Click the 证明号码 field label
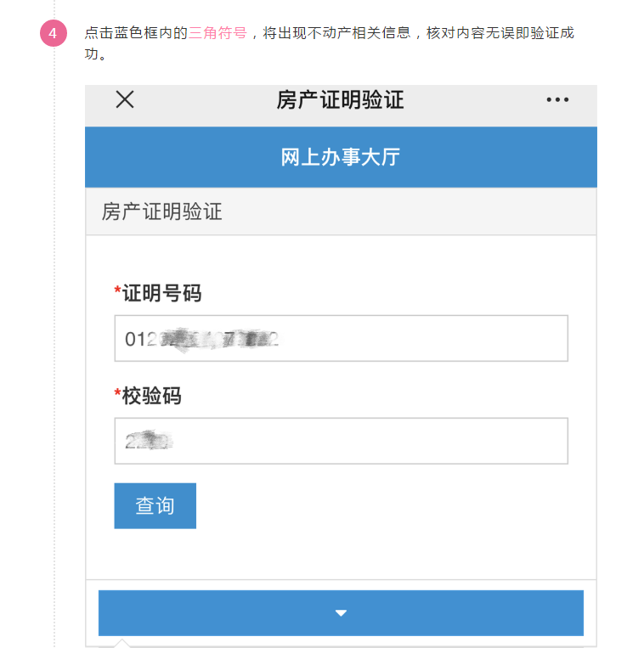 click(161, 293)
